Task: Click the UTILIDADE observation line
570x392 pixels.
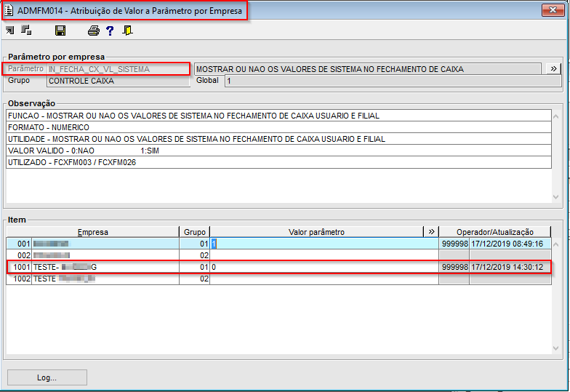Action: (279, 139)
